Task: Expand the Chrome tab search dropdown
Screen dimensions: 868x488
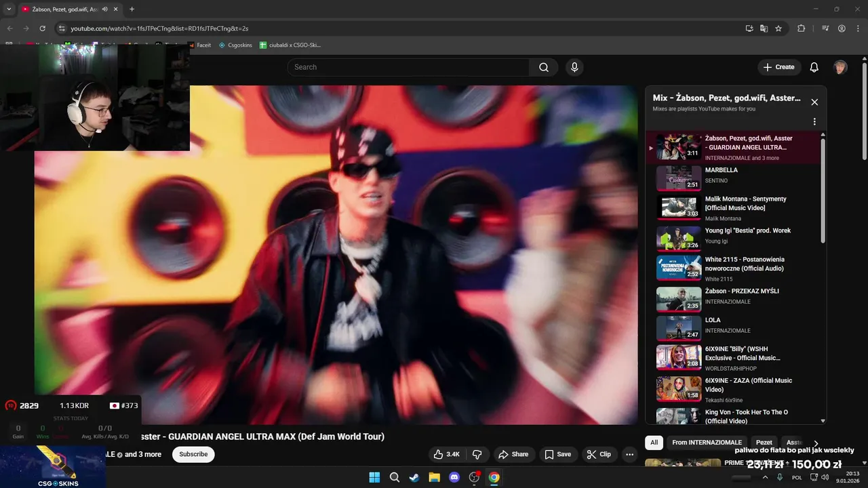Action: (x=9, y=9)
